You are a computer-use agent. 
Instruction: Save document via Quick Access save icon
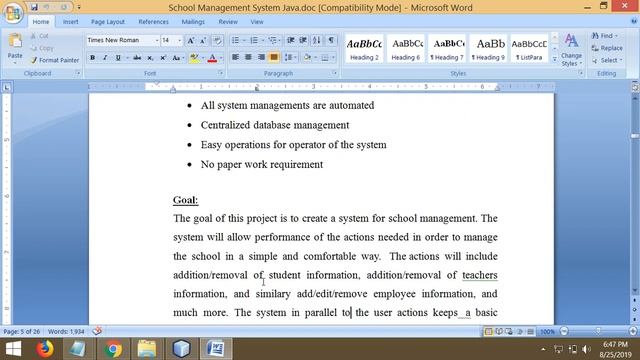pos(34,7)
